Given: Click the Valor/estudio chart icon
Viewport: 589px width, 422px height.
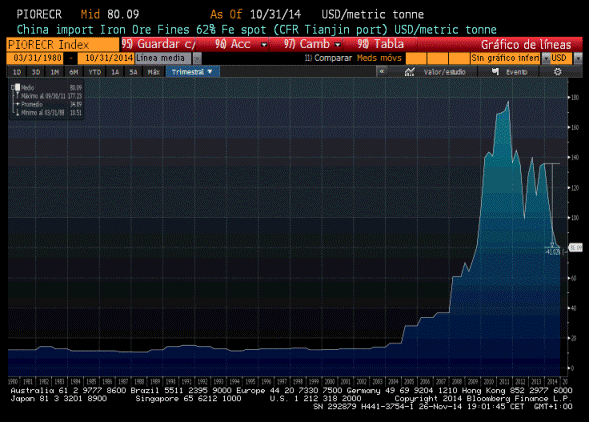Looking at the screenshot, I should tap(409, 71).
